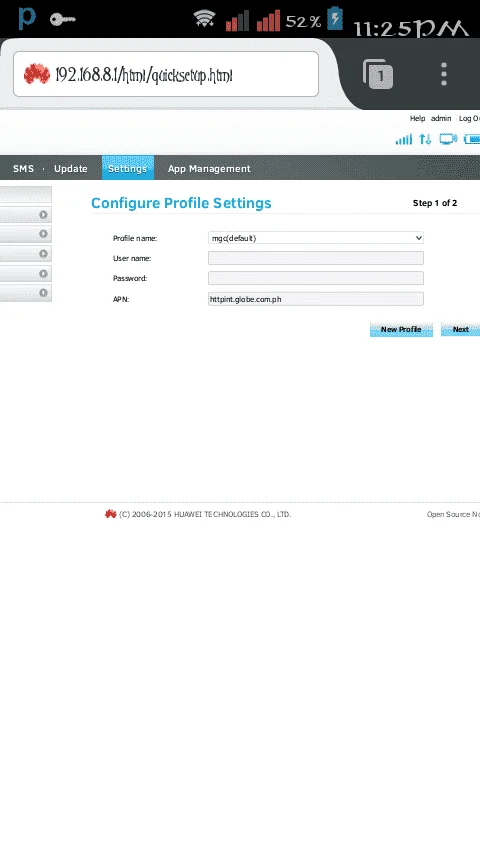This screenshot has height=854, width=480.
Task: Click the User name input field
Action: (315, 258)
